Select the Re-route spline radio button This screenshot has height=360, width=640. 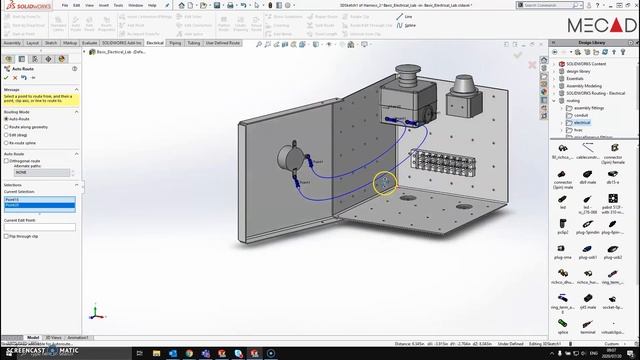6,143
